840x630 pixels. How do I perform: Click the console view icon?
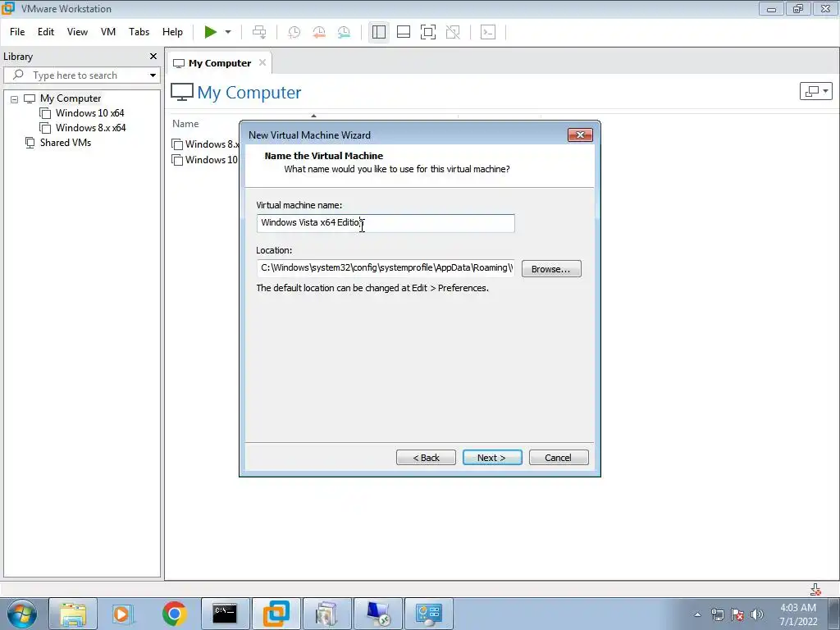pyautogui.click(x=488, y=32)
